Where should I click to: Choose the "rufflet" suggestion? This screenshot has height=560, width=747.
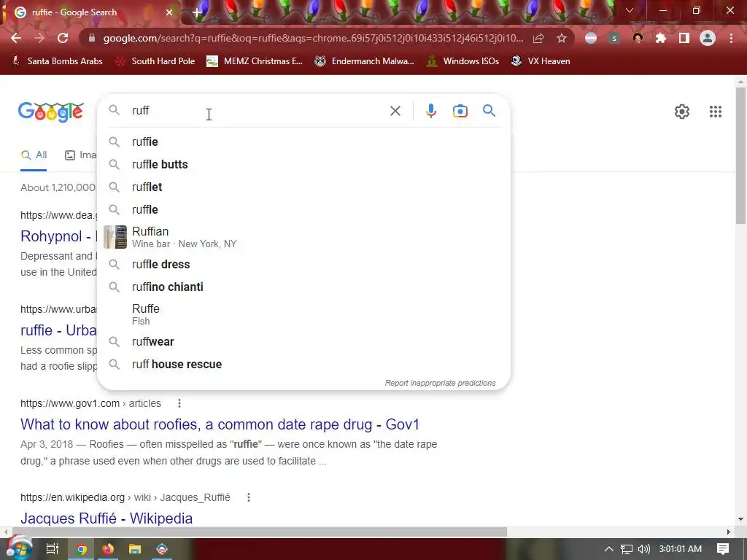pos(303,187)
